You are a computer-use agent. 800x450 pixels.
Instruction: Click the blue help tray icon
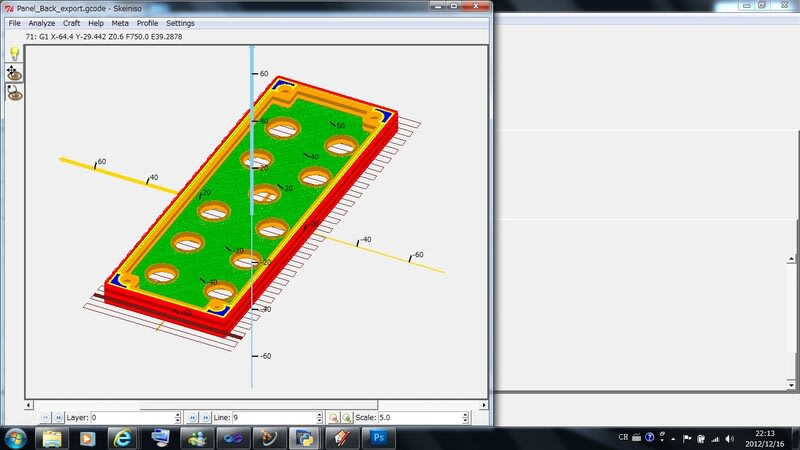[649, 437]
